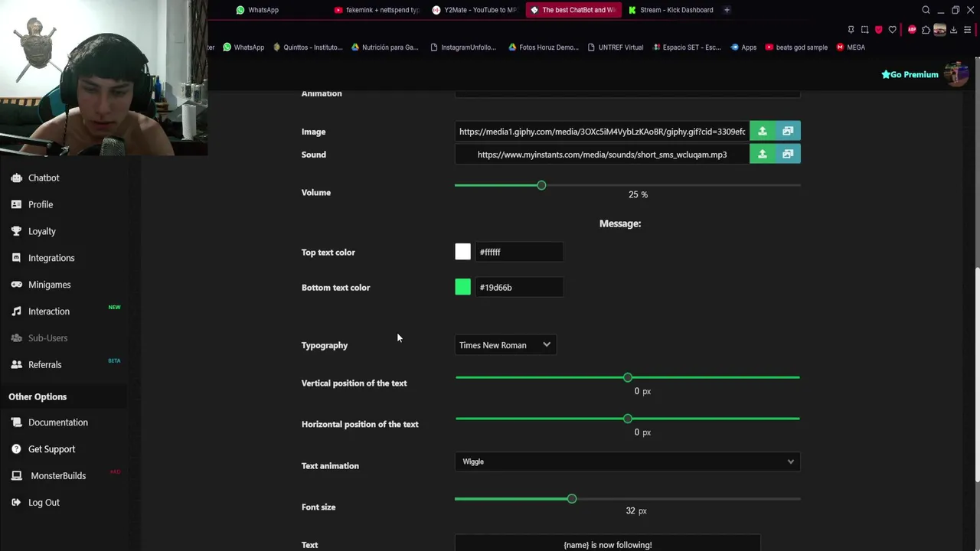Screen dimensions: 980x551
Task: Click the white Top text color swatch
Action: coord(462,252)
